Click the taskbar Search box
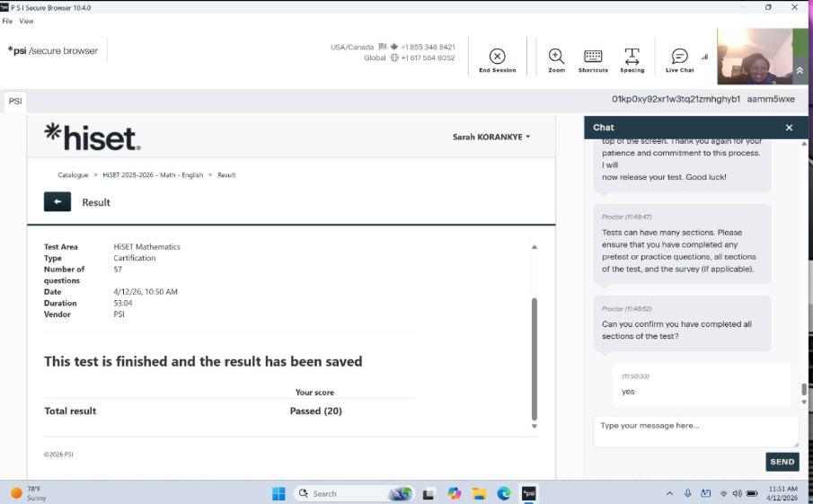813x504 pixels. pyautogui.click(x=355, y=493)
